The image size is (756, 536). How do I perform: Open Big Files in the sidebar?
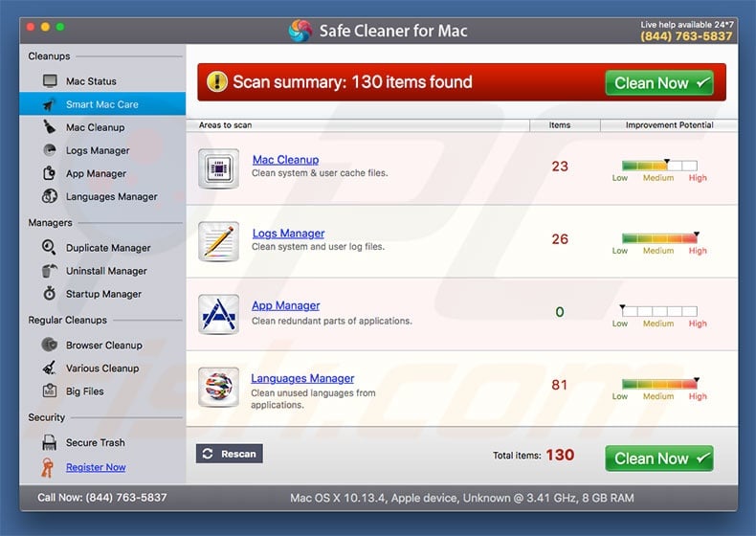[102, 391]
